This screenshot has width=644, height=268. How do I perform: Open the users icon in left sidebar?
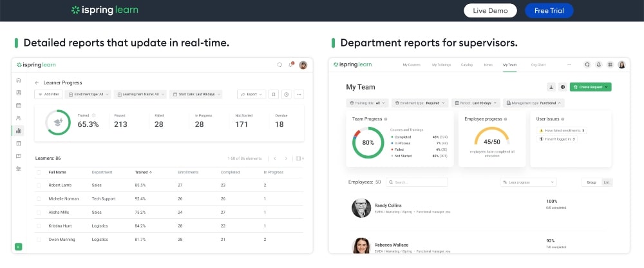[x=19, y=118]
